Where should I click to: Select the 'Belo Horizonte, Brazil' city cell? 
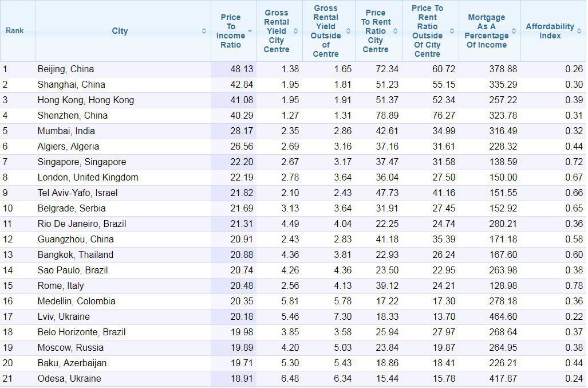(x=123, y=332)
